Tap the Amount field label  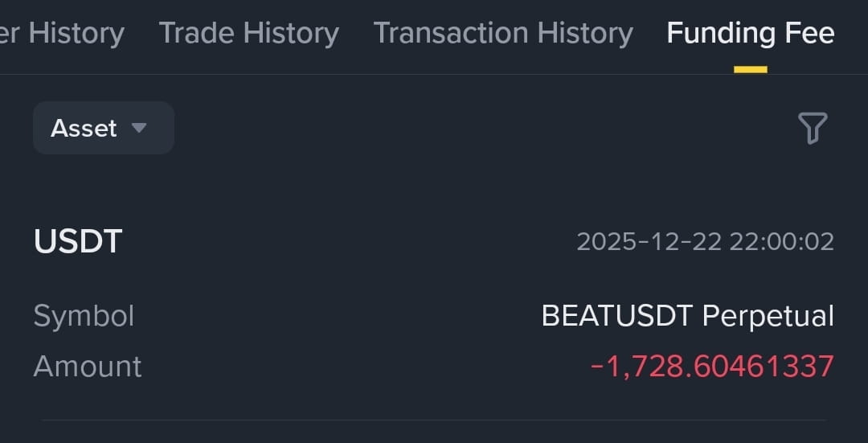click(88, 367)
